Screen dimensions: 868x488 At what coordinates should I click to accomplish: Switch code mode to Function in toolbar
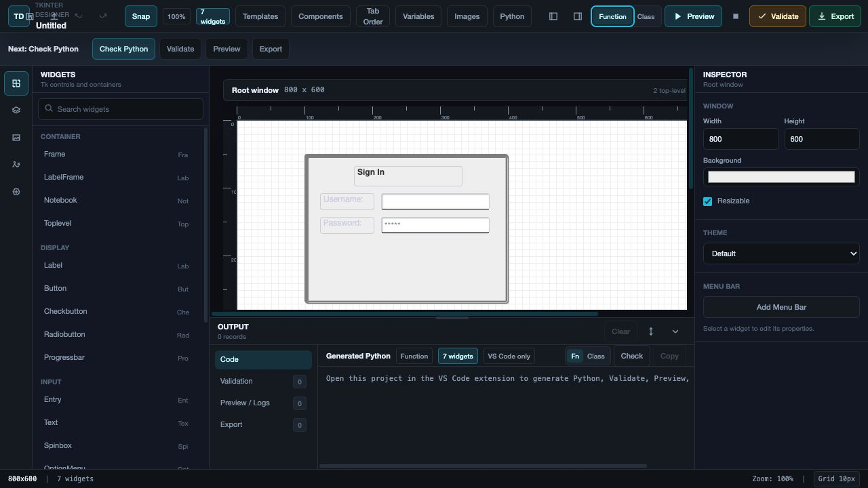pos(612,16)
